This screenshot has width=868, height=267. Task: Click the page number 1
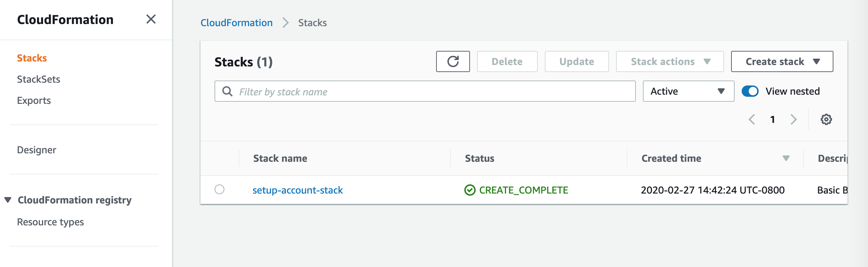tap(772, 119)
